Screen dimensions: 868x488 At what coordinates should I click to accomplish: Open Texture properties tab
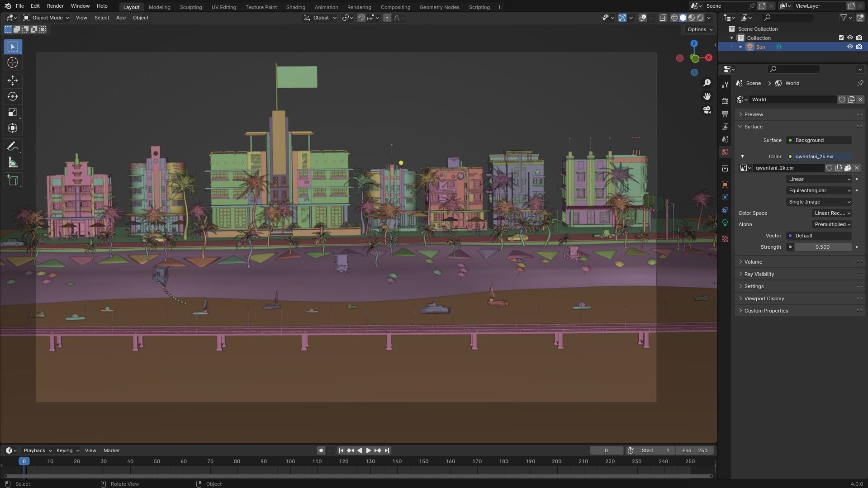(x=725, y=239)
